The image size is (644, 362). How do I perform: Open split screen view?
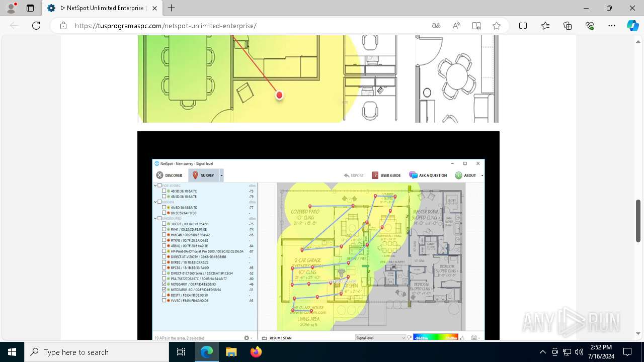(523, 26)
